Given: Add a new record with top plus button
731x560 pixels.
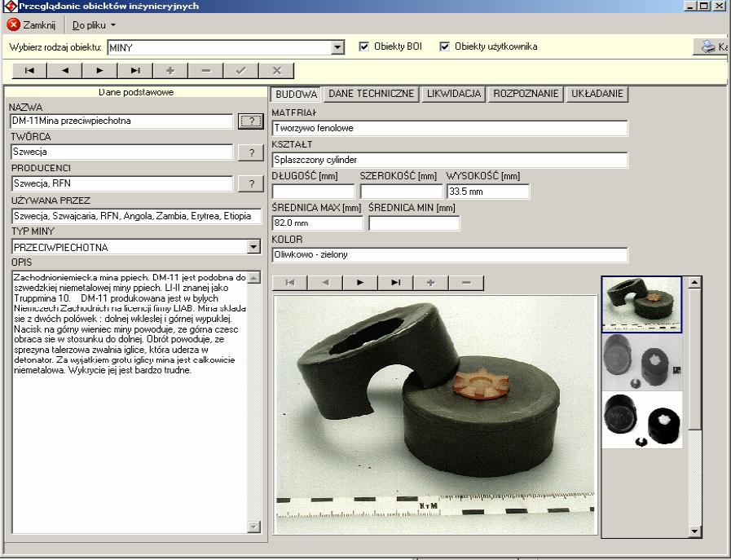Looking at the screenshot, I should [170, 70].
